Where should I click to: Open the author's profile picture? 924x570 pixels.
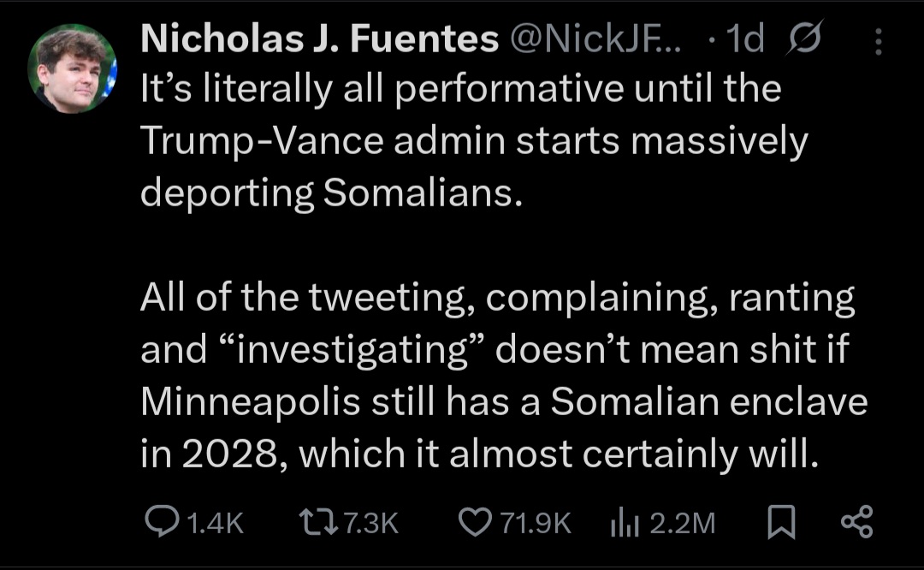point(72,68)
